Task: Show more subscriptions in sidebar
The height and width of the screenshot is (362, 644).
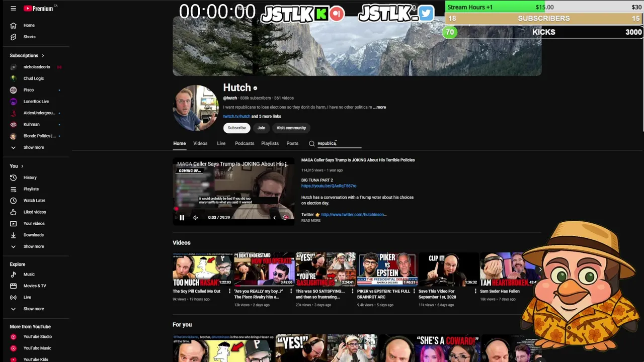Action: pyautogui.click(x=33, y=147)
